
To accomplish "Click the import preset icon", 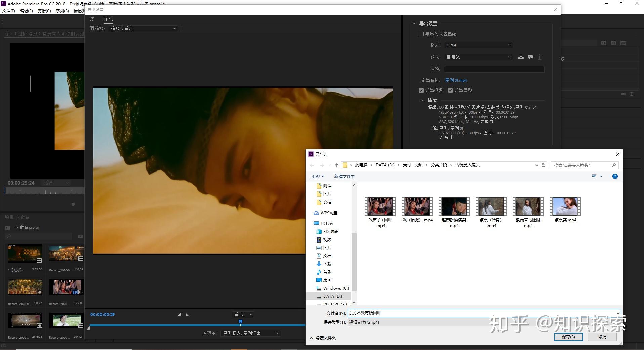I will tap(530, 57).
